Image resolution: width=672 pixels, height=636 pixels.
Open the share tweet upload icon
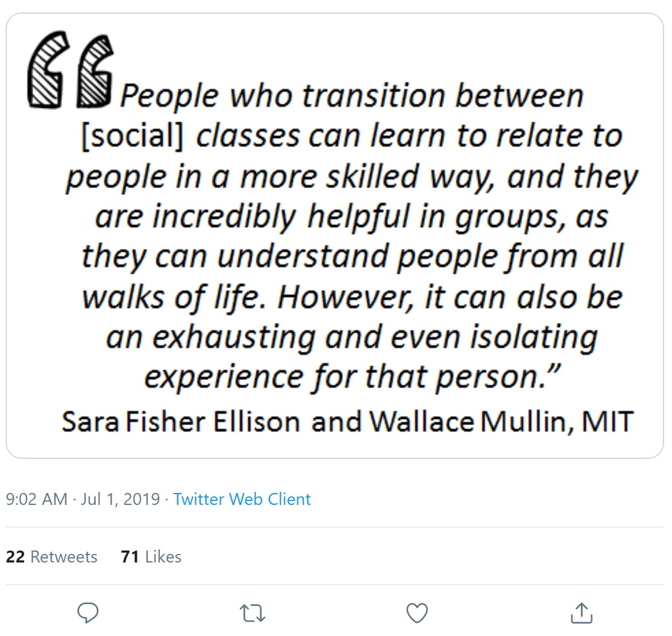581,613
